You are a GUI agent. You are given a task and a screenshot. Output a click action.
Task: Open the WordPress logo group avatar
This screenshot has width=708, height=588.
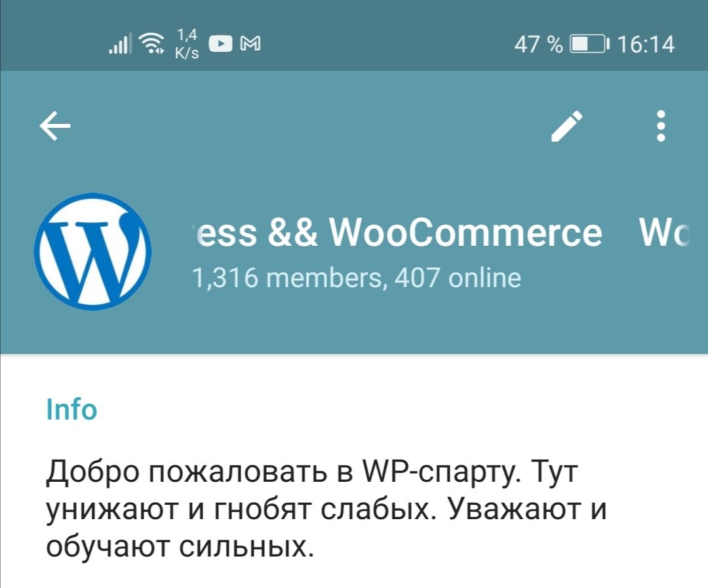tap(92, 252)
